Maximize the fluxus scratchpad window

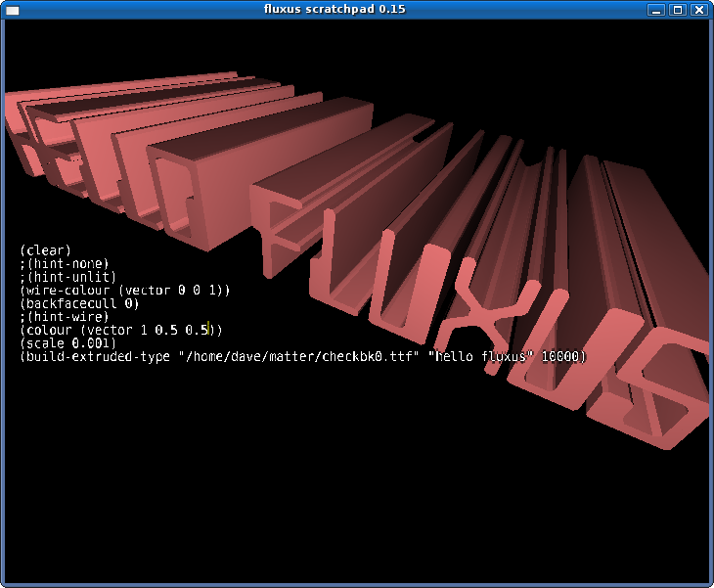(678, 10)
